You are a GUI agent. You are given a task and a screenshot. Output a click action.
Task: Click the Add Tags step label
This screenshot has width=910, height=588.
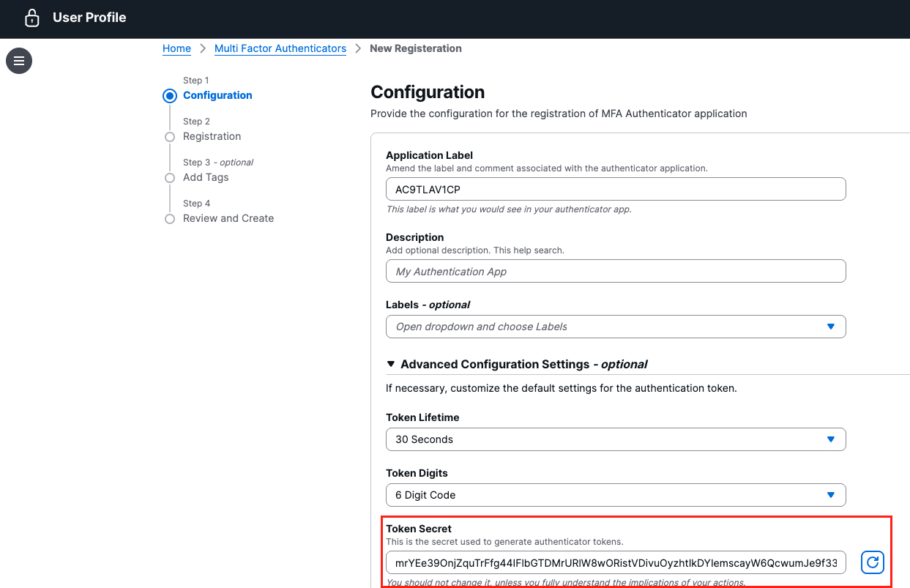pos(206,177)
